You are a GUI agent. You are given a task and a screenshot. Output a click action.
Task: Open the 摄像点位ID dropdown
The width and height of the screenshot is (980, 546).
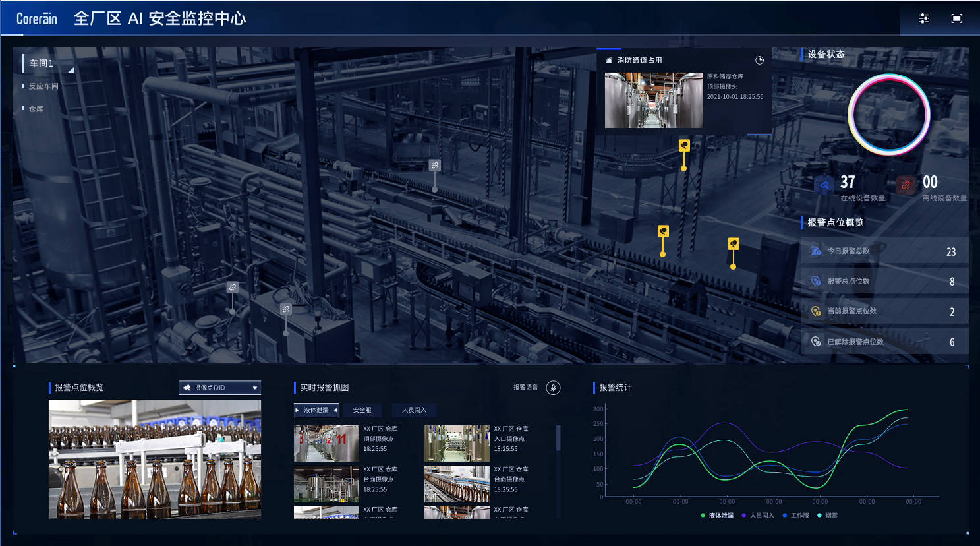(x=220, y=388)
